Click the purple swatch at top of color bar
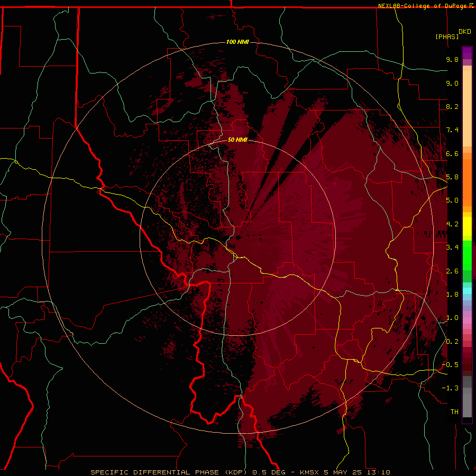Image resolution: width=476 pixels, height=476 pixels. pyautogui.click(x=467, y=53)
